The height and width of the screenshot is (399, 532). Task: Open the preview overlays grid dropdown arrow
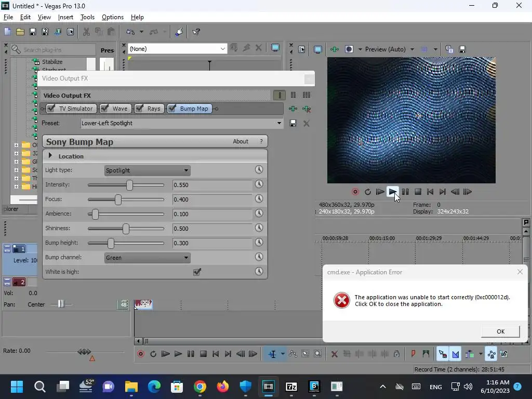click(x=435, y=49)
